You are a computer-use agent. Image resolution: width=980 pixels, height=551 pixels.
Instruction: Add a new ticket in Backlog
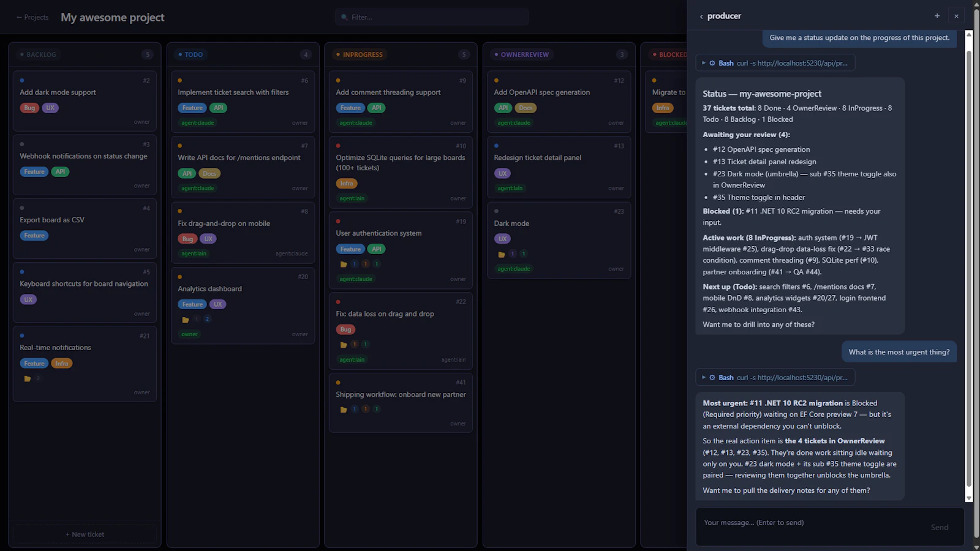click(x=85, y=534)
